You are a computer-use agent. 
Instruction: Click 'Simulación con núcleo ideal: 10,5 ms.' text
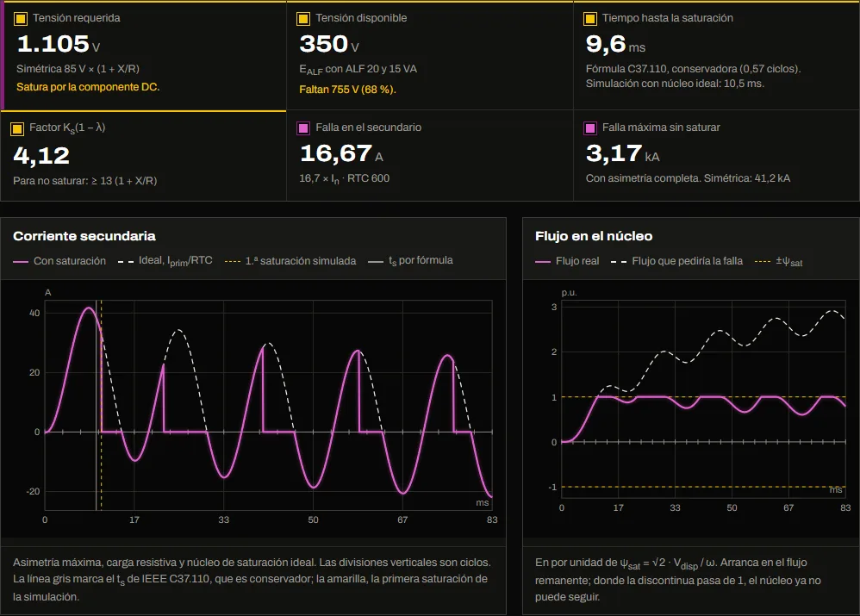(x=676, y=84)
